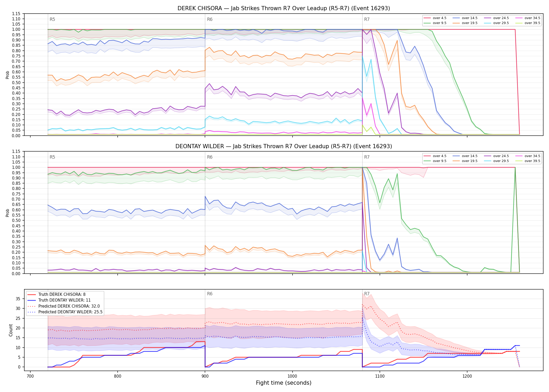This screenshot has width=549, height=392.
Task: Click 'over 34.5' legend entry in top chart
Action: click(528, 18)
